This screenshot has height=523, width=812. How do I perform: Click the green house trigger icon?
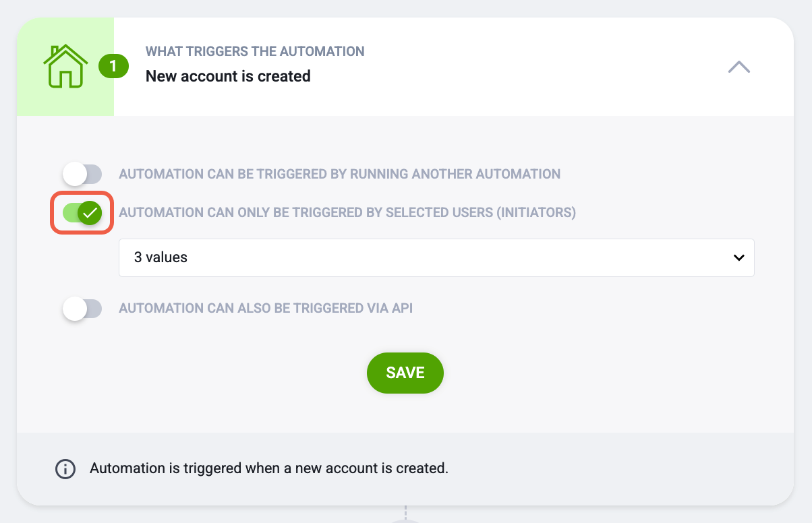[x=65, y=66]
